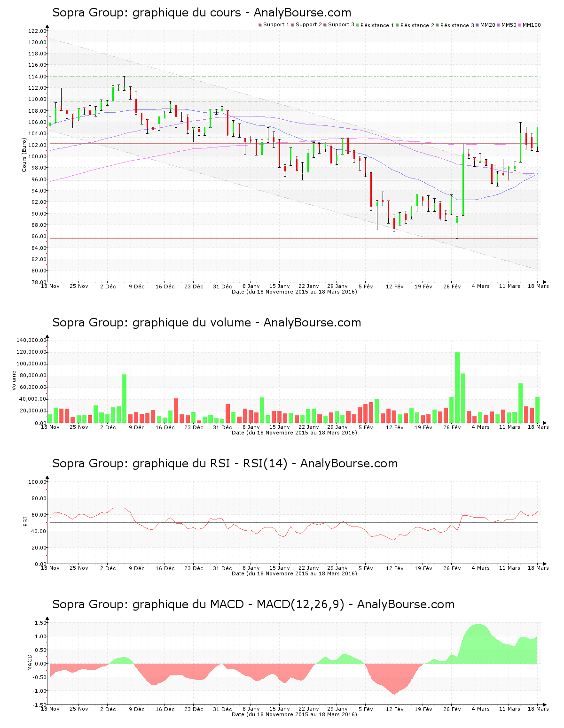The width and height of the screenshot is (564, 728).
Task: Select the MM50 legend label
Action: 509,25
